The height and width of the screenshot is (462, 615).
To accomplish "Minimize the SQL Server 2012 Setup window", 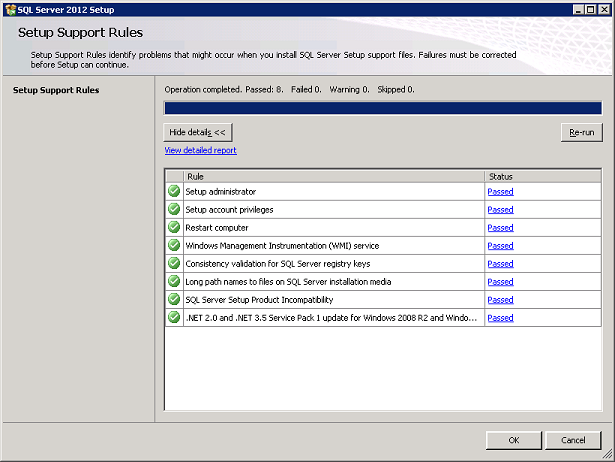I will click(x=578, y=10).
